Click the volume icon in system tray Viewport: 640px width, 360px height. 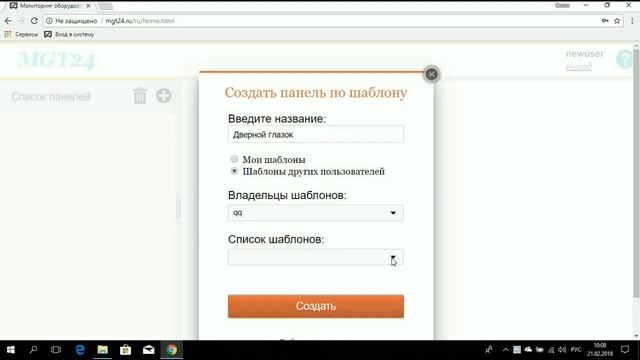562,350
